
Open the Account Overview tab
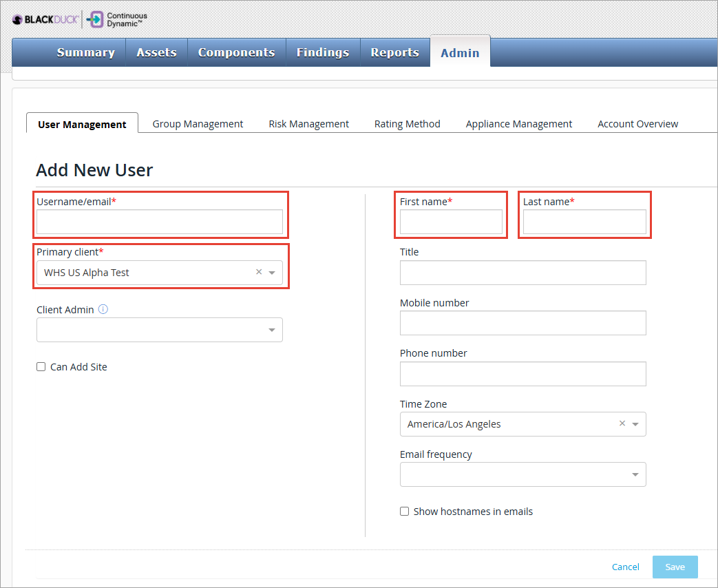637,123
